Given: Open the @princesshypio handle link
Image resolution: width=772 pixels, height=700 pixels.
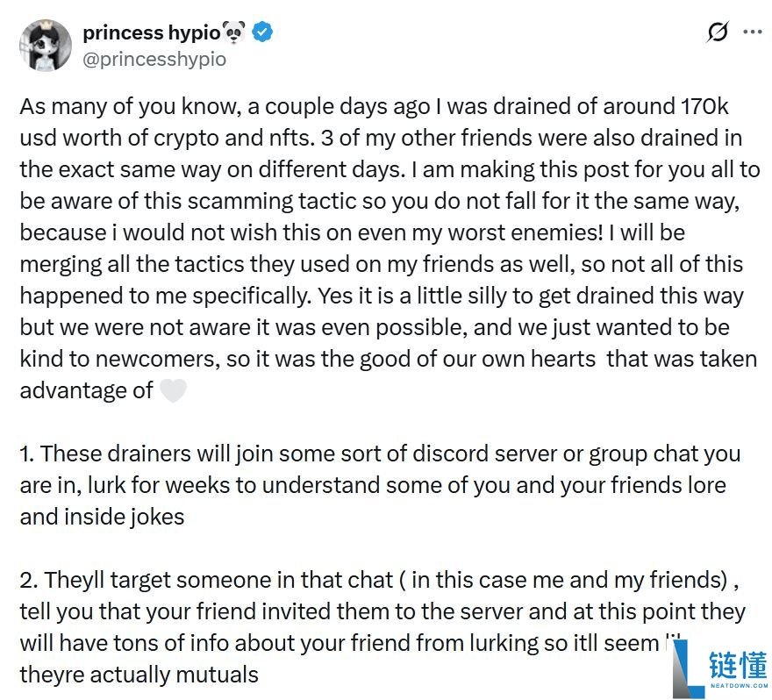Looking at the screenshot, I should tap(154, 59).
